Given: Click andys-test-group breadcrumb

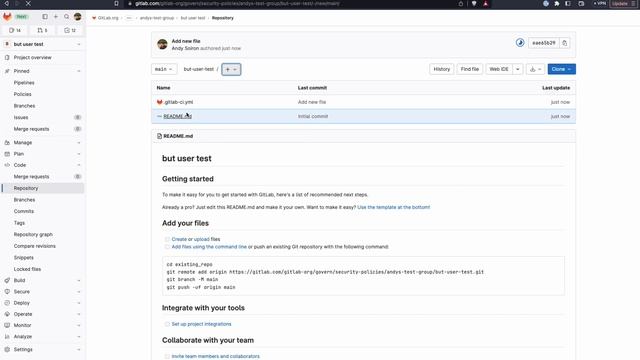Looking at the screenshot, I should pos(157,18).
